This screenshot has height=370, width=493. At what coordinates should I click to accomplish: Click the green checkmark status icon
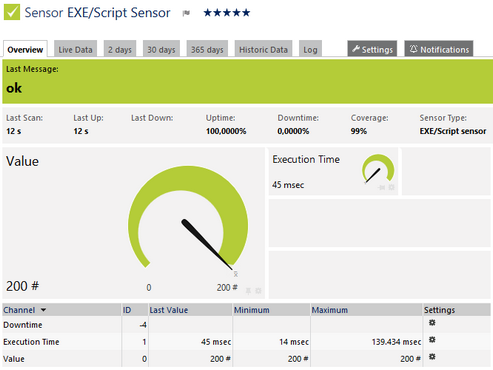coord(12,12)
